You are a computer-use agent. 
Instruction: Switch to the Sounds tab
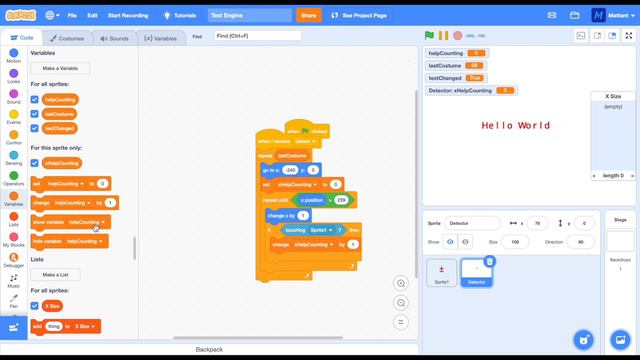(x=114, y=38)
